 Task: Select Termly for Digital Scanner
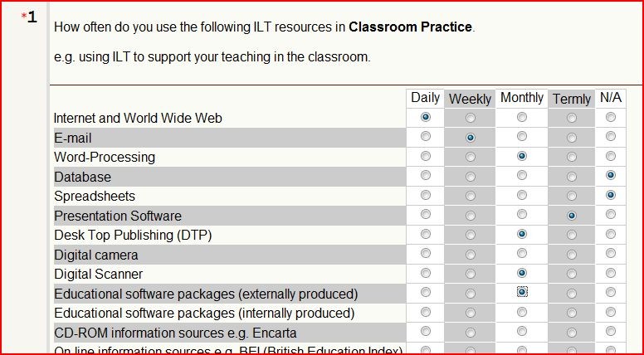click(571, 274)
